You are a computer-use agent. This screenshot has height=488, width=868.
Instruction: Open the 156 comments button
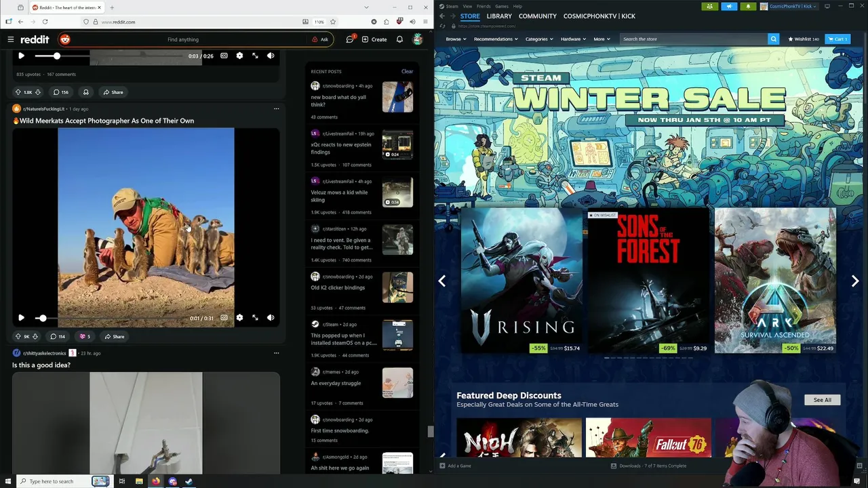coord(60,92)
